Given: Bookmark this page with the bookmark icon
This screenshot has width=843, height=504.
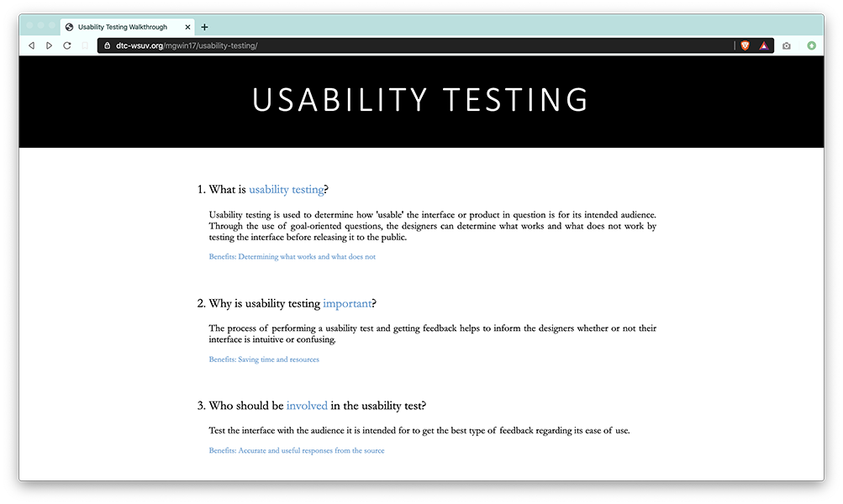Looking at the screenshot, I should [x=84, y=45].
